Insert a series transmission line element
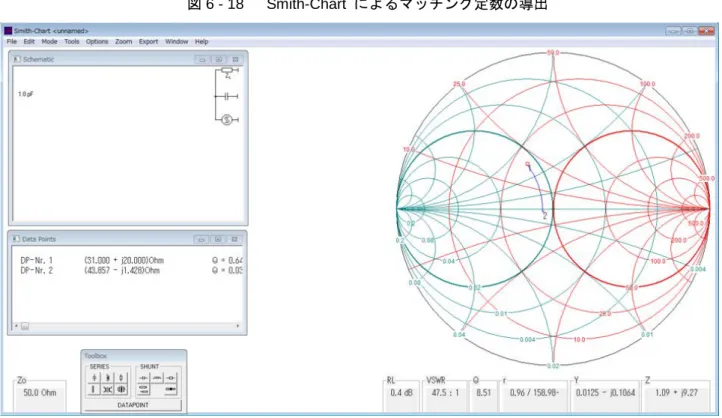The width and height of the screenshot is (722, 418). click(x=93, y=389)
